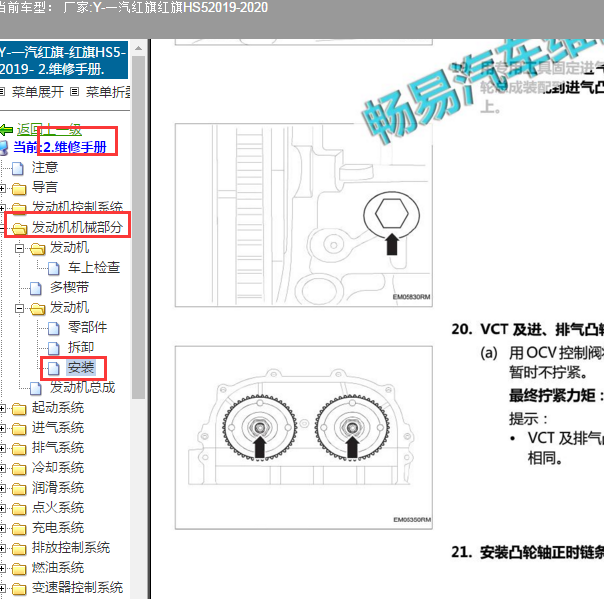The image size is (604, 599).
Task: Select 发动机机械部分 folder
Action: pyautogui.click(x=77, y=227)
